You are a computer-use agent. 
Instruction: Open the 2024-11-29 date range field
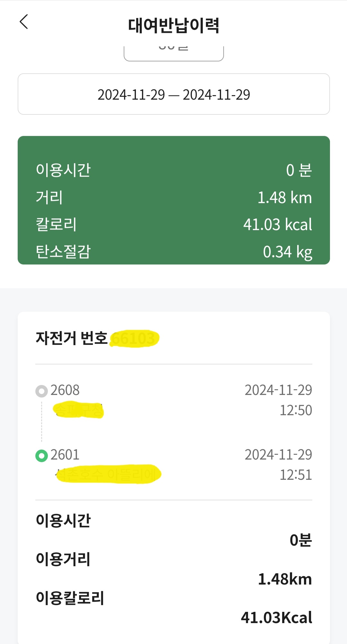[174, 94]
